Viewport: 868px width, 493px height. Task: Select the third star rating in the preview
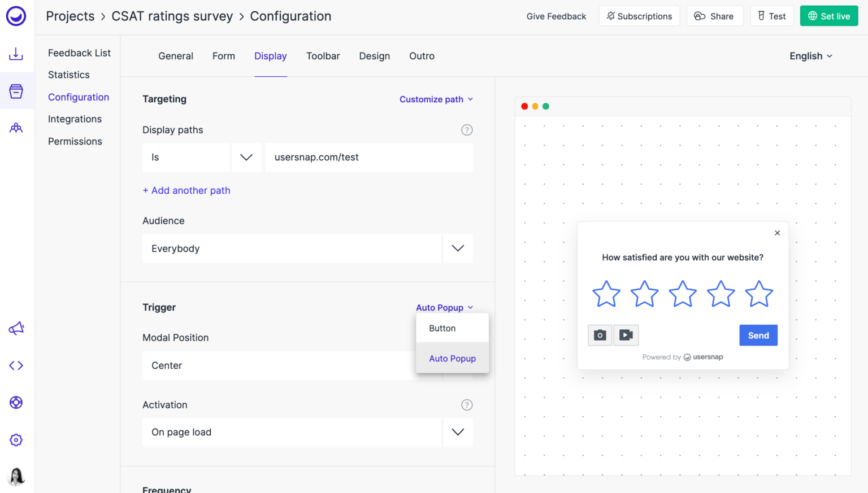point(683,294)
